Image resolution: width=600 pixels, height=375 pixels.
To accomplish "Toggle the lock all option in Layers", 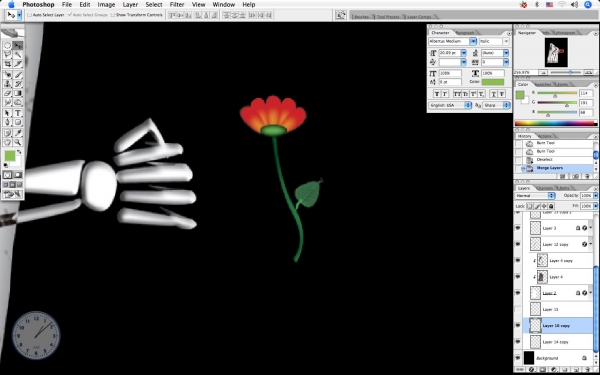I will 551,206.
